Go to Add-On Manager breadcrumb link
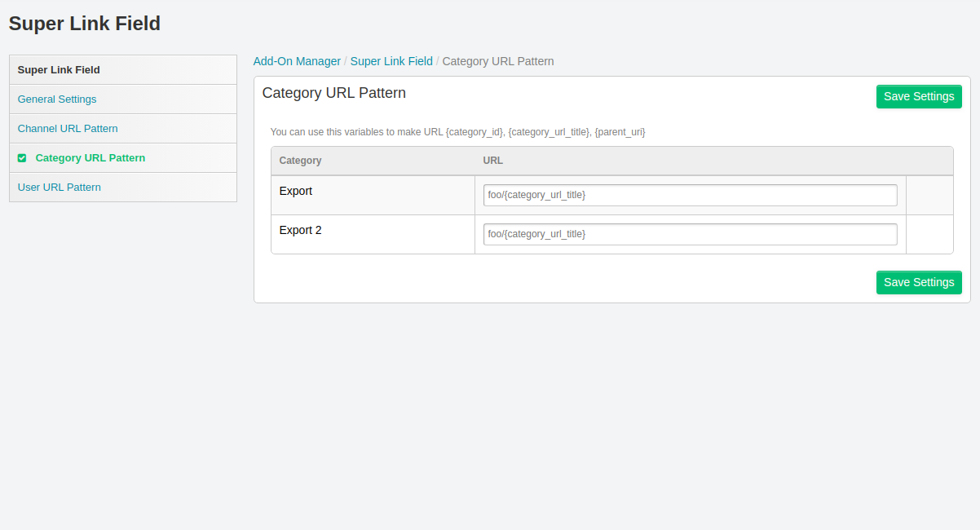 point(297,61)
